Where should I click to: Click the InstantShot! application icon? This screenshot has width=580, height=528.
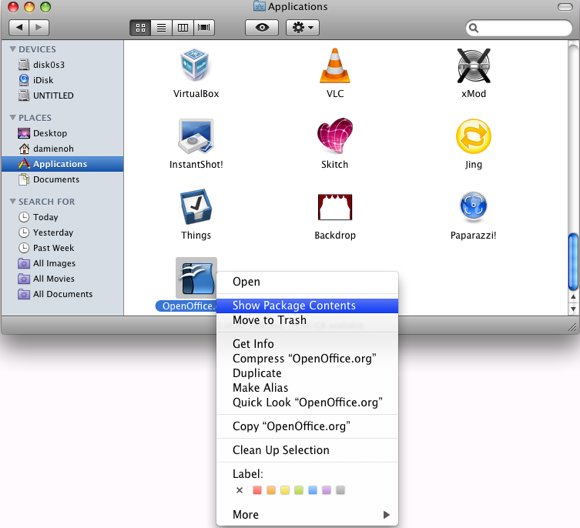click(x=196, y=136)
